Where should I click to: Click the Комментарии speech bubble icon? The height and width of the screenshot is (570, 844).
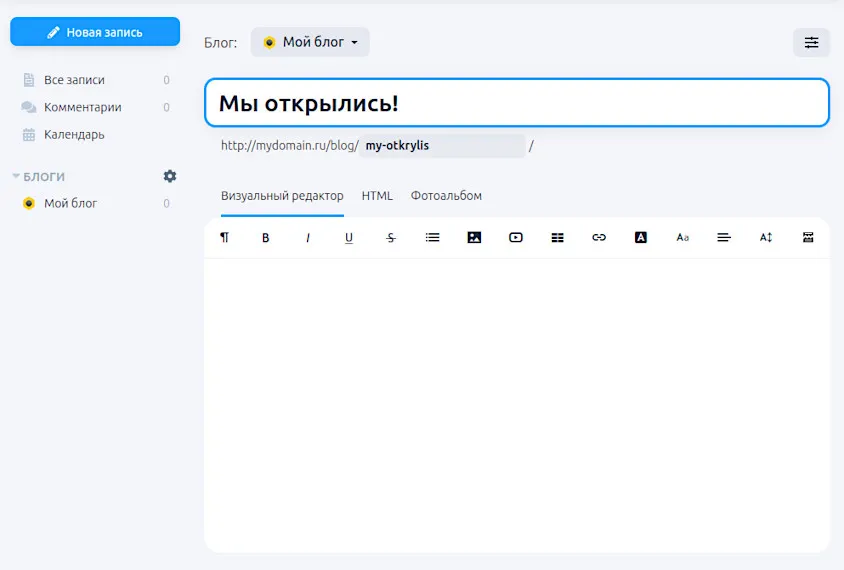click(29, 107)
